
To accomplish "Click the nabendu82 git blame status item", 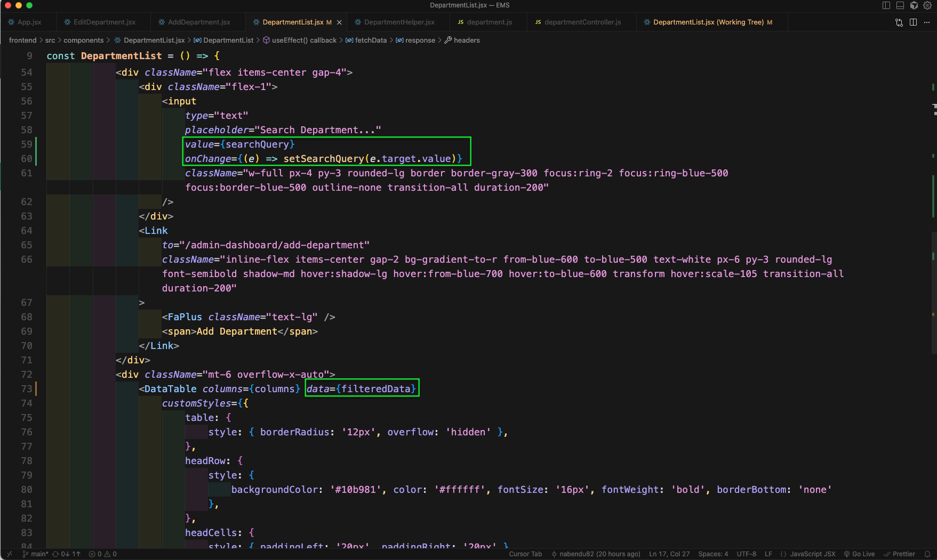I will click(x=596, y=554).
